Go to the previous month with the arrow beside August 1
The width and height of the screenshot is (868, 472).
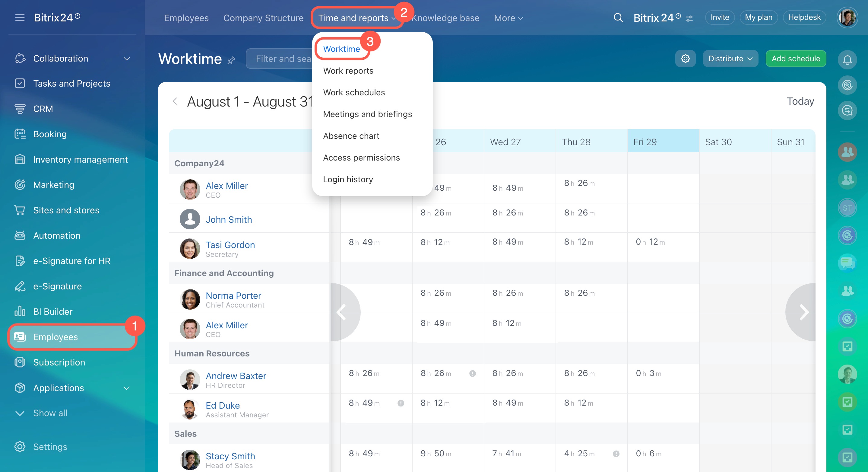[x=175, y=101]
